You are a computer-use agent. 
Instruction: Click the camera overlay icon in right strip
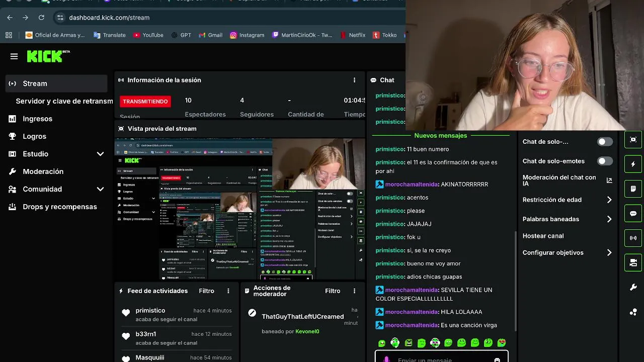pos(633,262)
